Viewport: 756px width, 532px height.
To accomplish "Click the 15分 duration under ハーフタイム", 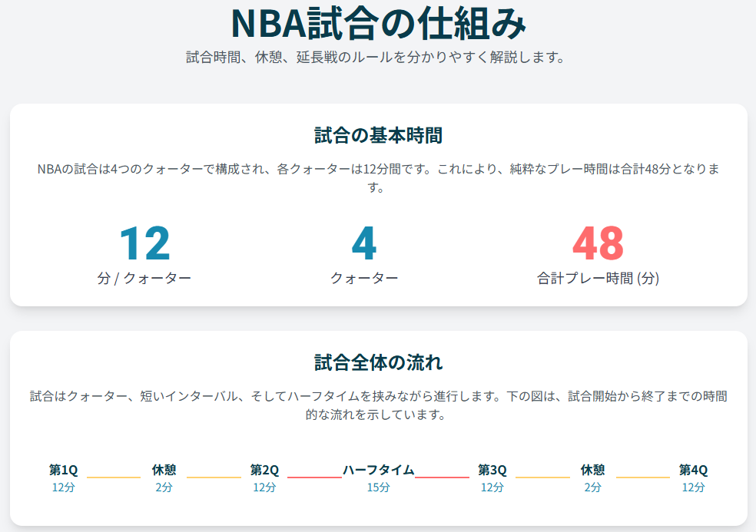I will [x=379, y=487].
